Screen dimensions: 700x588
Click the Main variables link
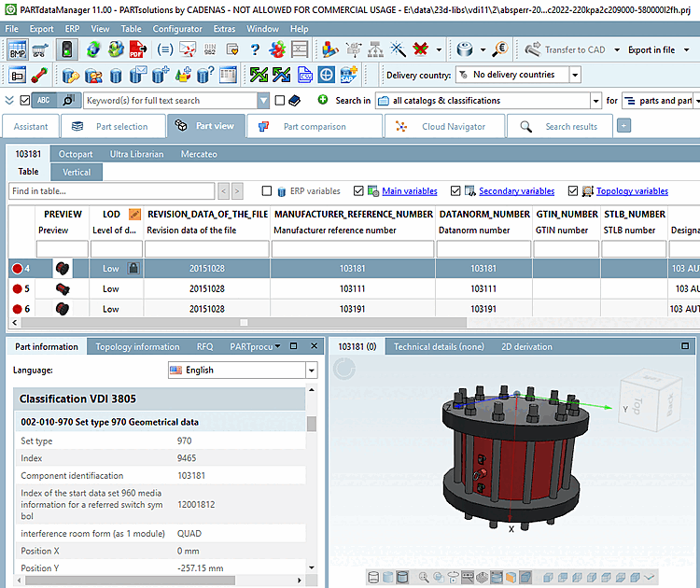tap(409, 191)
